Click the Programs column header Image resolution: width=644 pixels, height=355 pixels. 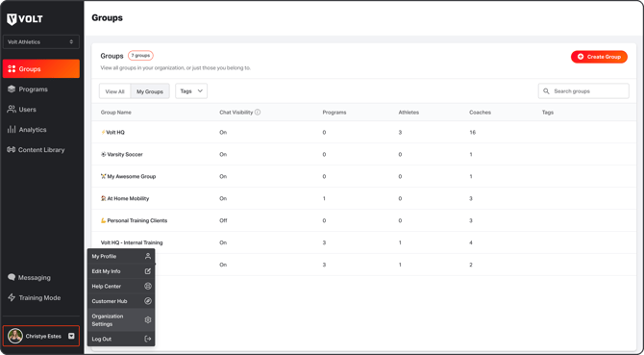point(334,113)
